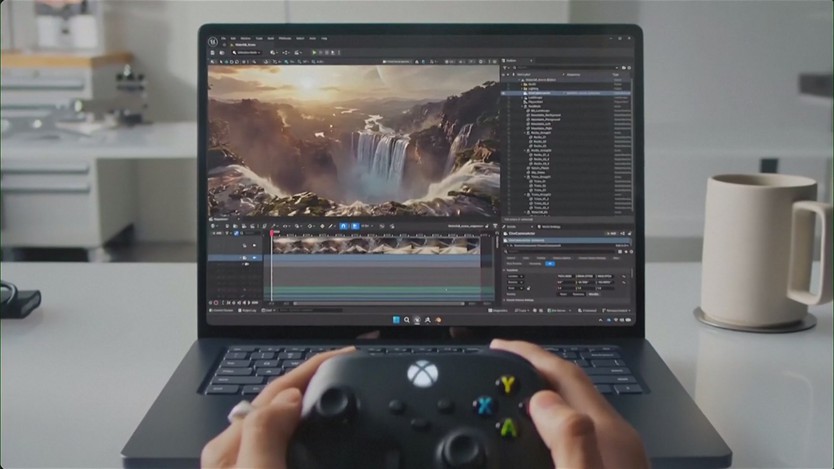The height and width of the screenshot is (469, 834).
Task: Collapse the Transform section in Details
Action: tap(505, 270)
